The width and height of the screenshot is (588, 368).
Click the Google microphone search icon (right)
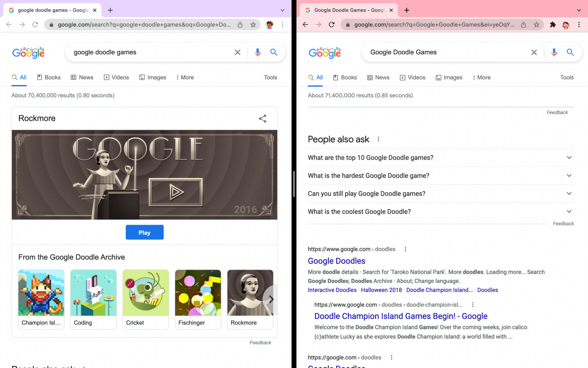(x=553, y=52)
